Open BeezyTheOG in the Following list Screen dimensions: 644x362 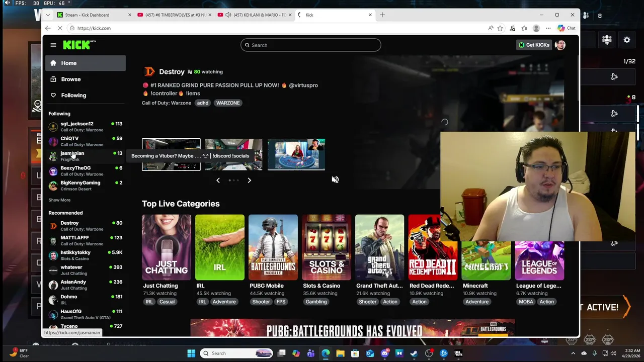coord(86,171)
